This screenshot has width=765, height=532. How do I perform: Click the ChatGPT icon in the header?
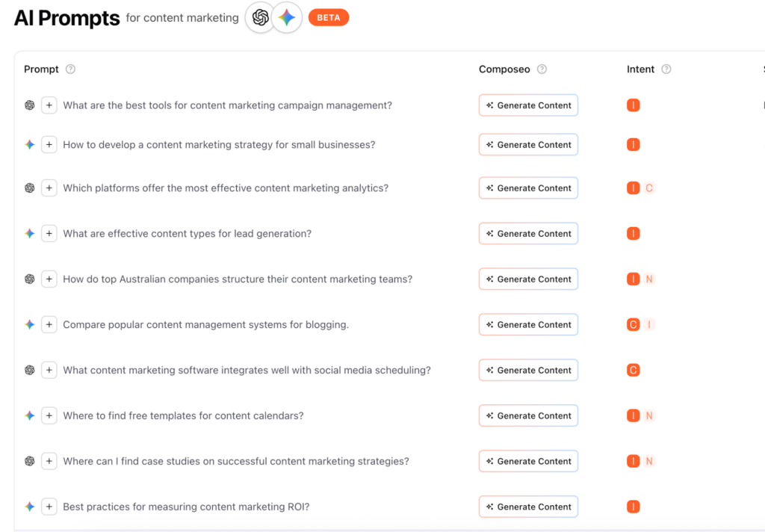[x=260, y=18]
